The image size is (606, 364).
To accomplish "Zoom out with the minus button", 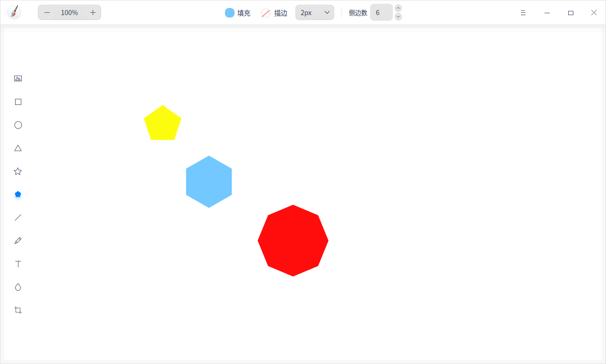I will coord(47,13).
